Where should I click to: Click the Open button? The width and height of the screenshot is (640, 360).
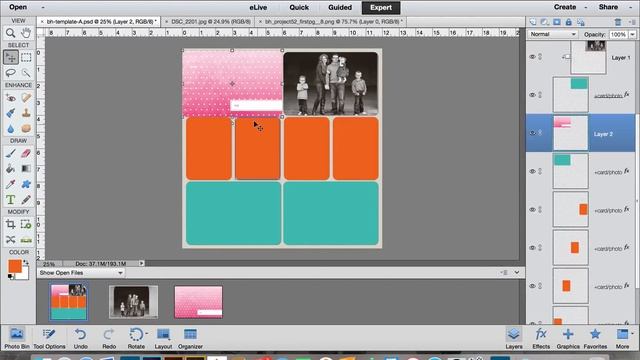point(18,7)
